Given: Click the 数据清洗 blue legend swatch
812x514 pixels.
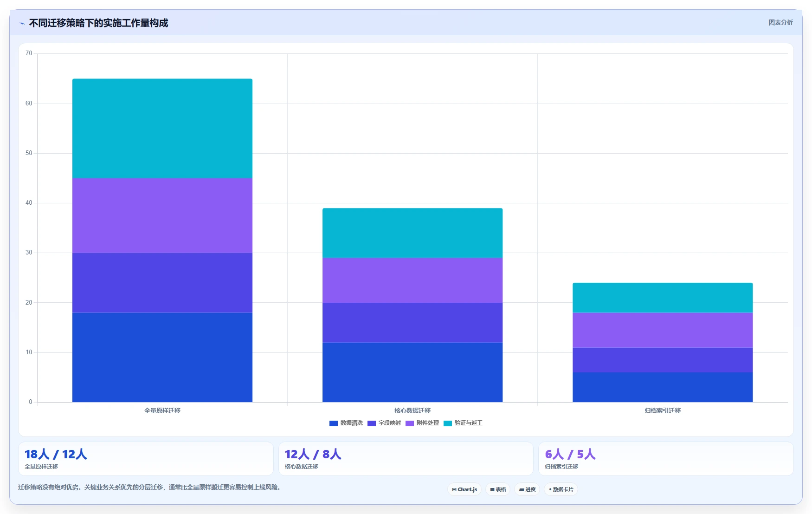Looking at the screenshot, I should pos(333,423).
